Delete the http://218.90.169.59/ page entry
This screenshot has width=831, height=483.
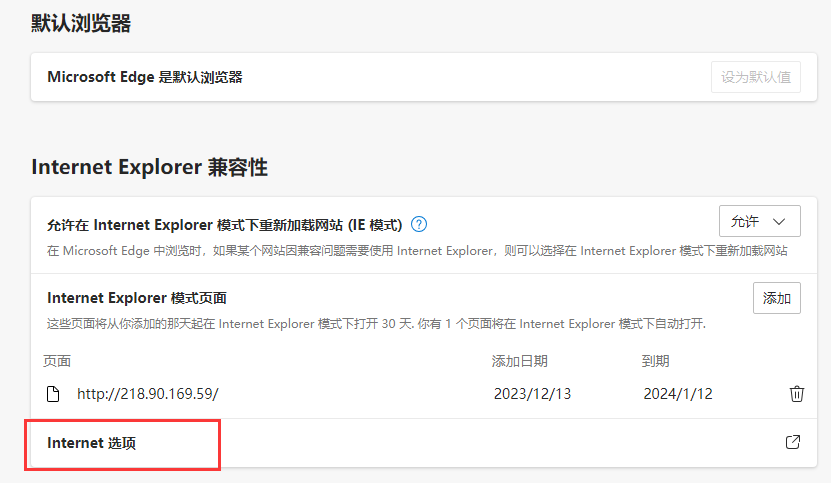pos(797,394)
